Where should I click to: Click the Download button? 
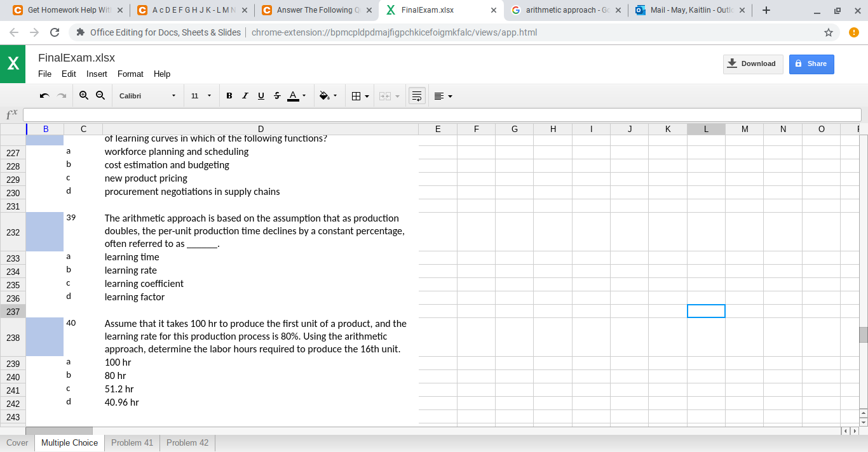(x=753, y=63)
